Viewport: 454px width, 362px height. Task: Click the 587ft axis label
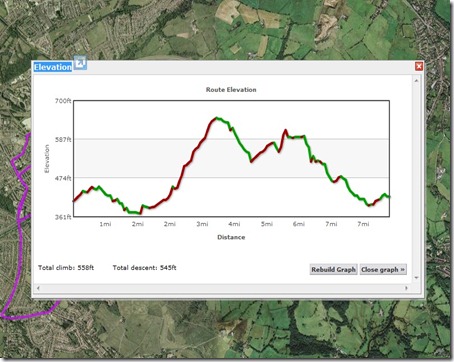click(63, 139)
